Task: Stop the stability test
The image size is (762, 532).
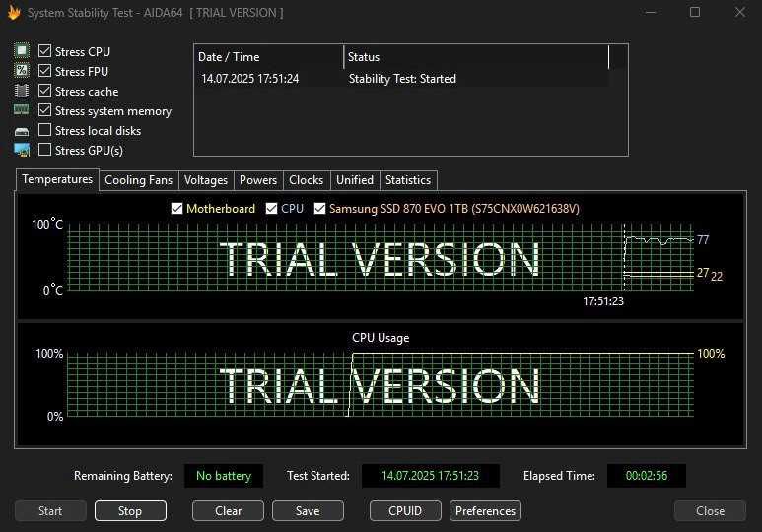Action: point(130,511)
